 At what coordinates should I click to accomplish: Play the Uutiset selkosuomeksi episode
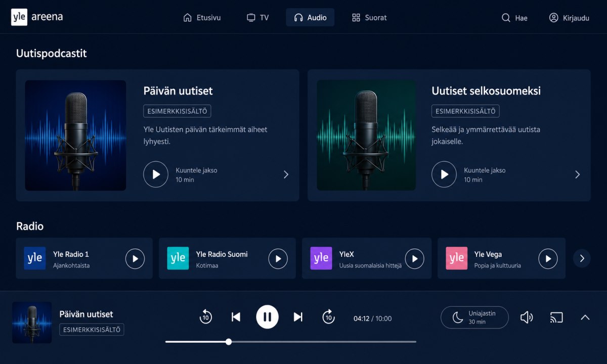[444, 174]
